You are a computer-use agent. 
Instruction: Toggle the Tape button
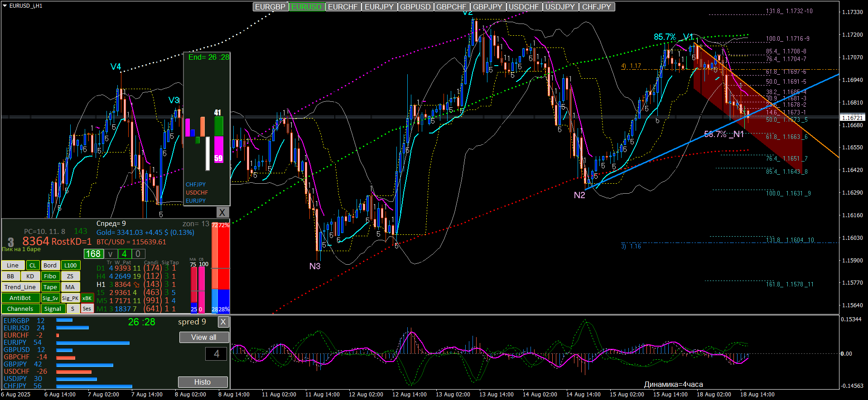(50, 287)
